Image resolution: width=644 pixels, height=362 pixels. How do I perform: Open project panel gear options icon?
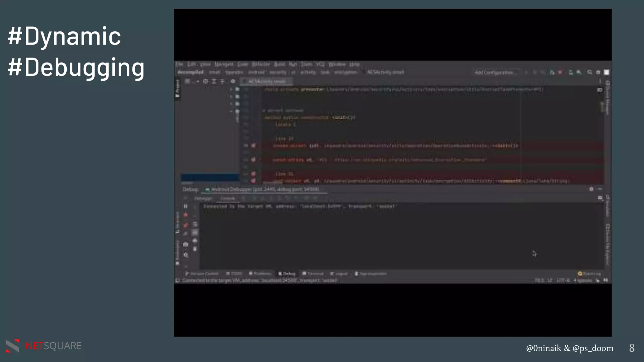coord(233,81)
